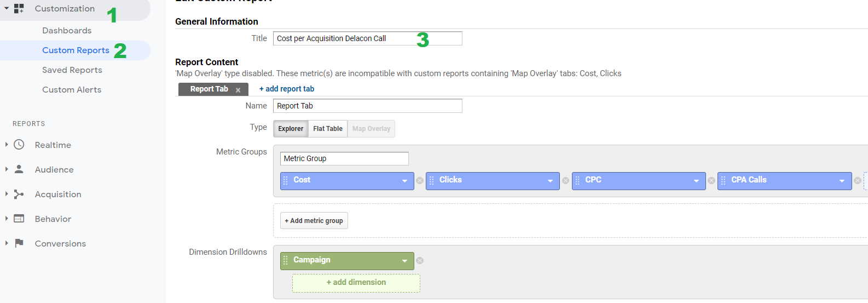This screenshot has width=868, height=303.
Task: Click the Realtime label in sidebar
Action: [x=53, y=145]
